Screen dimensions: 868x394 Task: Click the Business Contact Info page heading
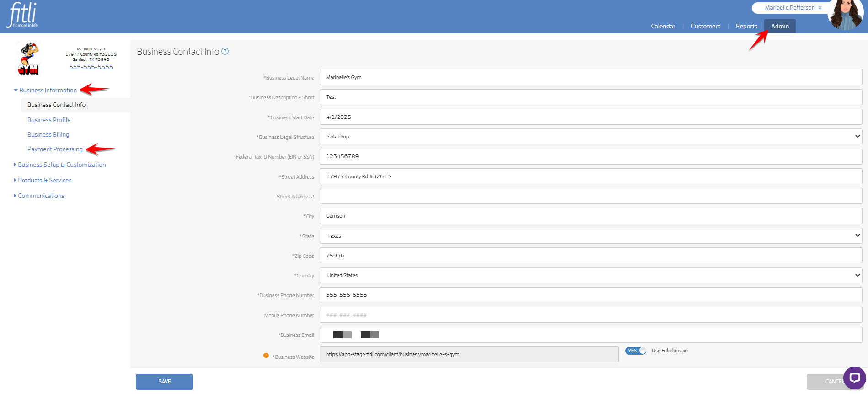[178, 52]
